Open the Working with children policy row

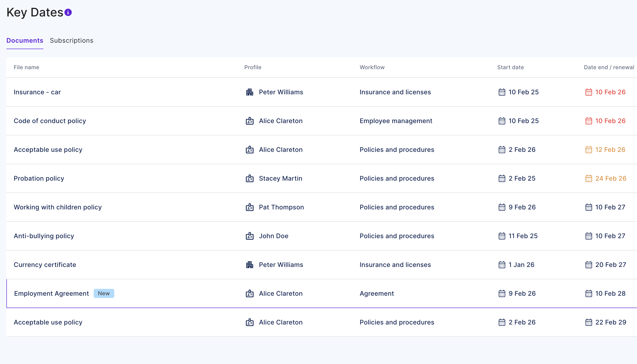click(x=58, y=207)
